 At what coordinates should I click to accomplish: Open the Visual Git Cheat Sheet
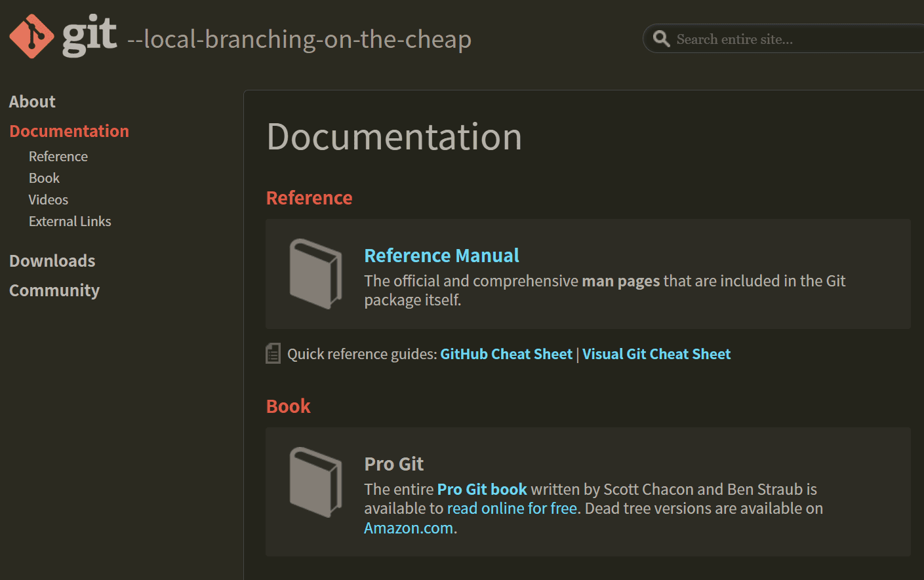[656, 354]
